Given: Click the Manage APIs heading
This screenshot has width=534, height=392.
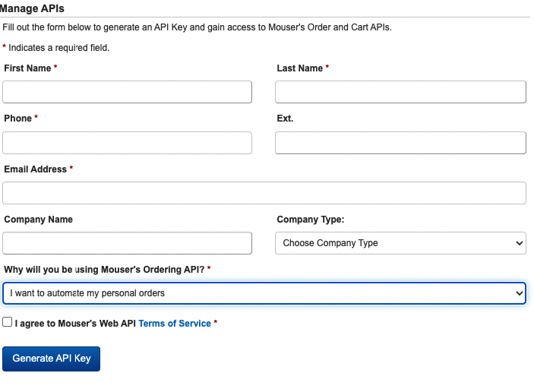Looking at the screenshot, I should point(32,8).
